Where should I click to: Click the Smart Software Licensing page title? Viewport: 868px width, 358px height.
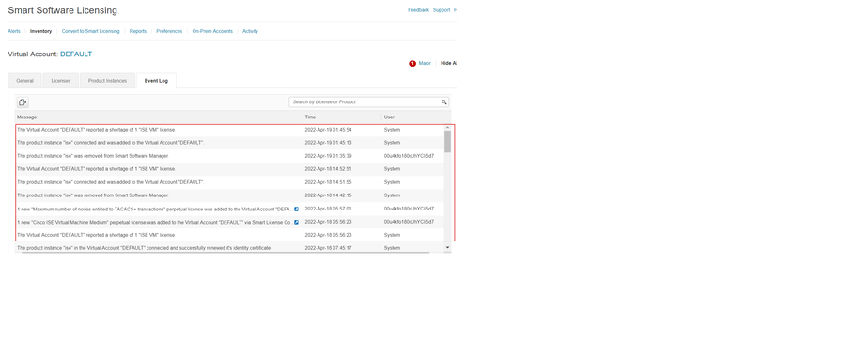tap(63, 10)
